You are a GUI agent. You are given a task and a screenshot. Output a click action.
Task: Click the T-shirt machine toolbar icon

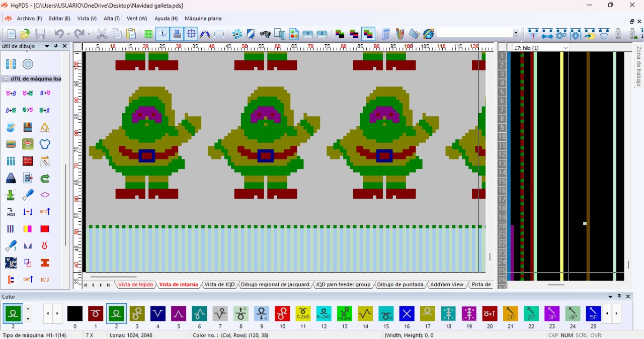[x=604, y=34]
